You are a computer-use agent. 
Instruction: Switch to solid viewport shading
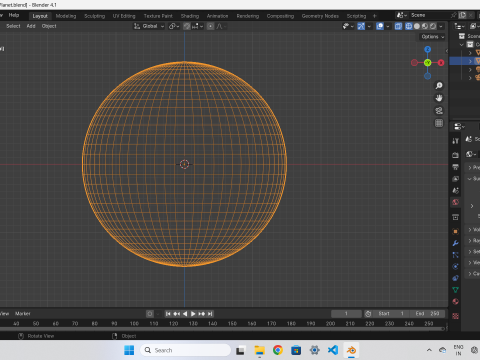point(417,26)
